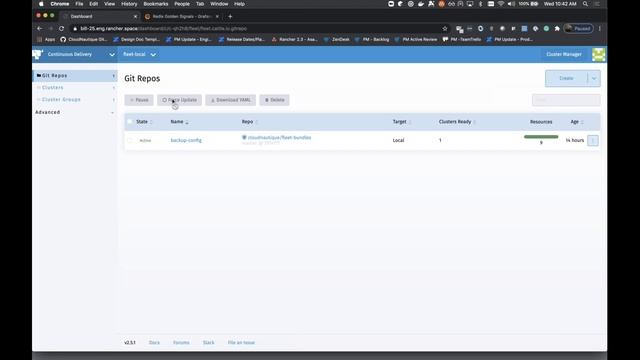
Task: Collapse the Advanced sidebar section
Action: 112,112
